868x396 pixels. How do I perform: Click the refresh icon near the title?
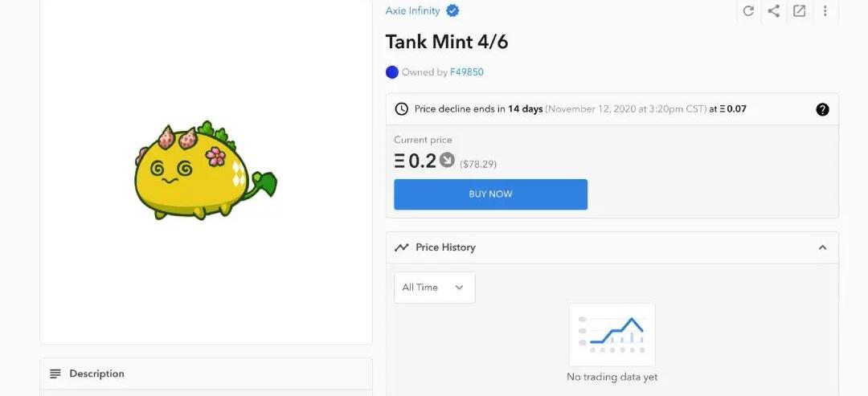pos(748,11)
